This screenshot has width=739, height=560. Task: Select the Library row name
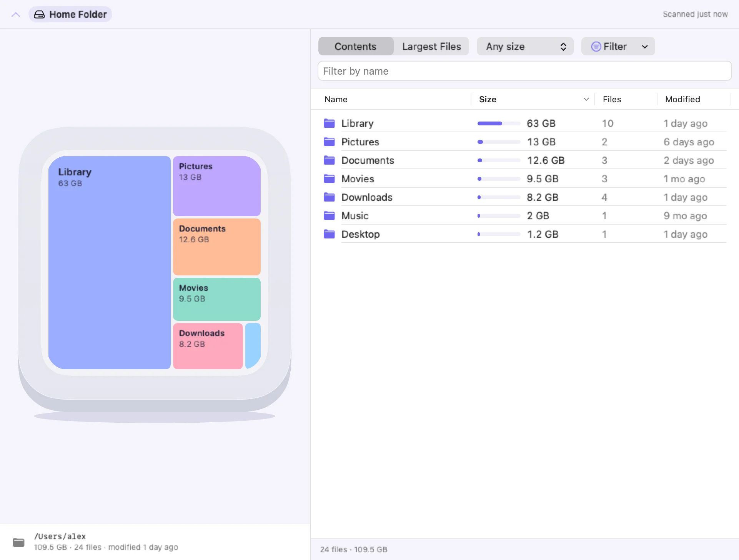coord(358,123)
